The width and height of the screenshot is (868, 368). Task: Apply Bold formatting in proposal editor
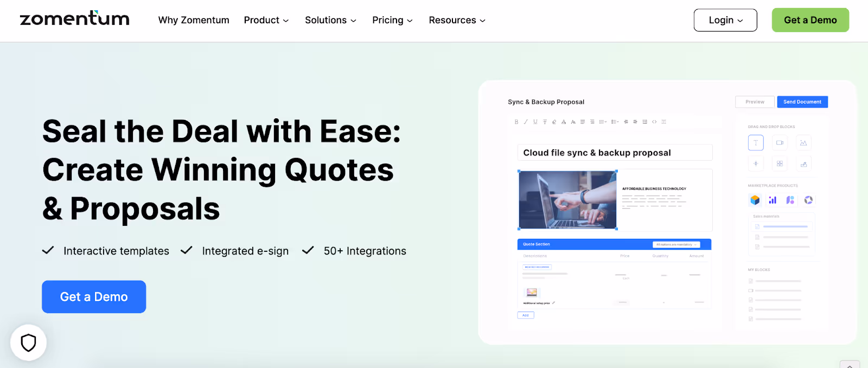point(516,122)
